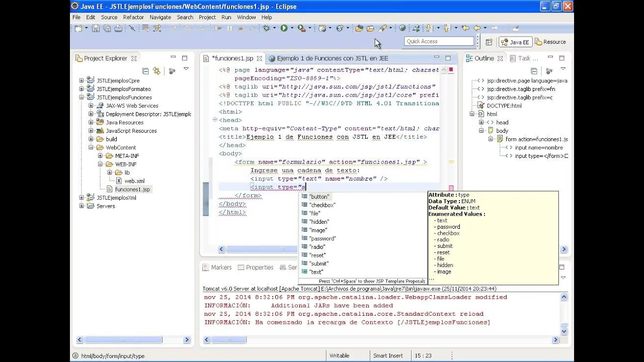The width and height of the screenshot is (644, 362).
Task: Click the Search flashlight toolbar icon
Action: pyautogui.click(x=382, y=29)
